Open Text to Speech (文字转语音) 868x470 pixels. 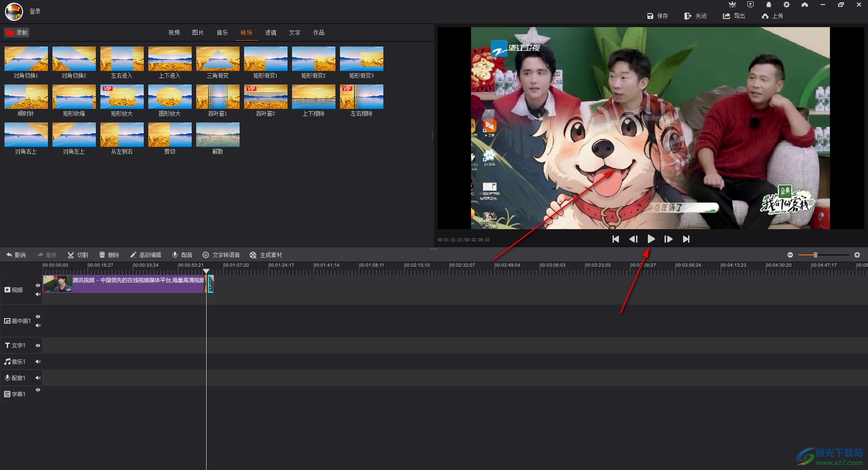click(221, 255)
